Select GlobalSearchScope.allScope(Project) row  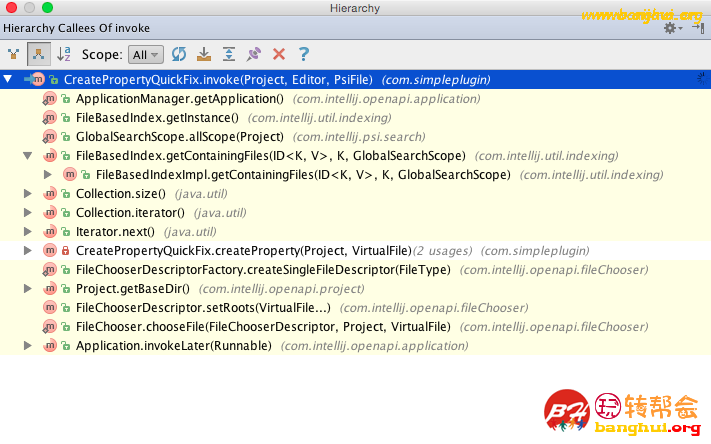coord(356,137)
